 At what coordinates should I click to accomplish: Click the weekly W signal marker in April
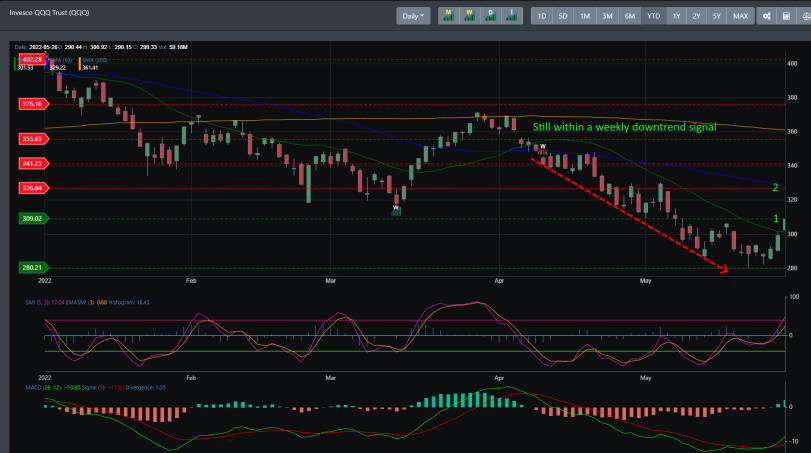(543, 149)
